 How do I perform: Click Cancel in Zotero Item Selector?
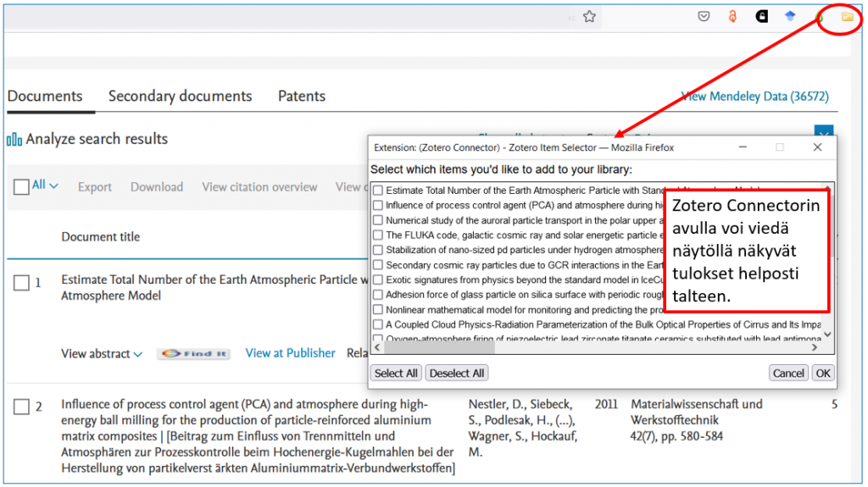[x=788, y=373]
